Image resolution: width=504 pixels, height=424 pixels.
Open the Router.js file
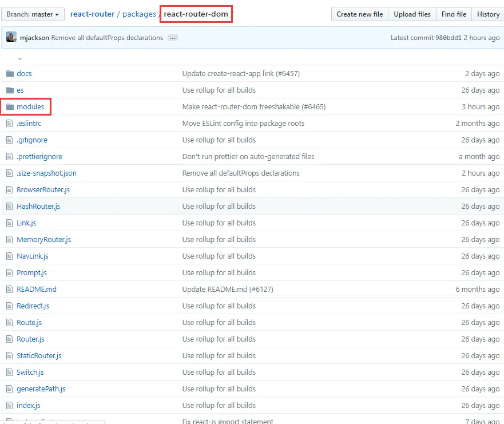pos(30,339)
